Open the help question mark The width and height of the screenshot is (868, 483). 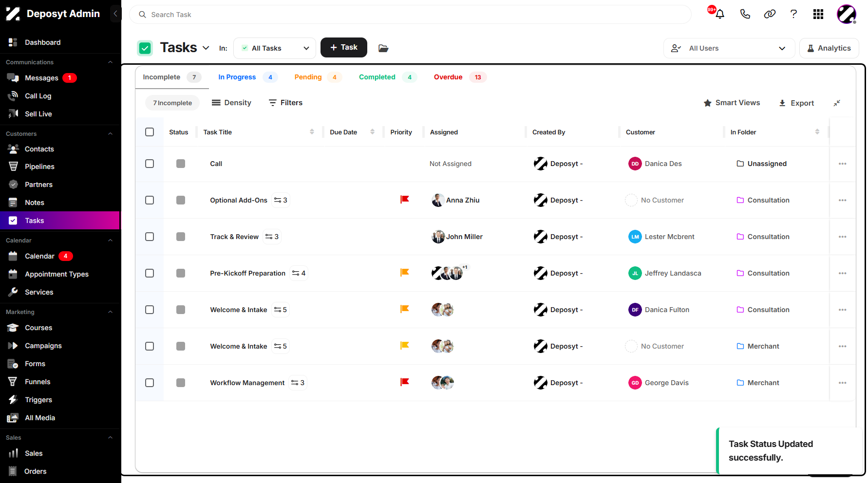coord(793,14)
